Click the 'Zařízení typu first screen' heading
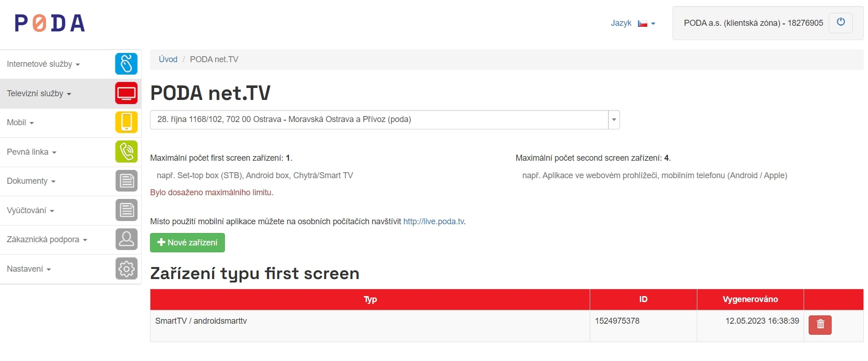Viewport: 868px width, 361px height. 254,274
